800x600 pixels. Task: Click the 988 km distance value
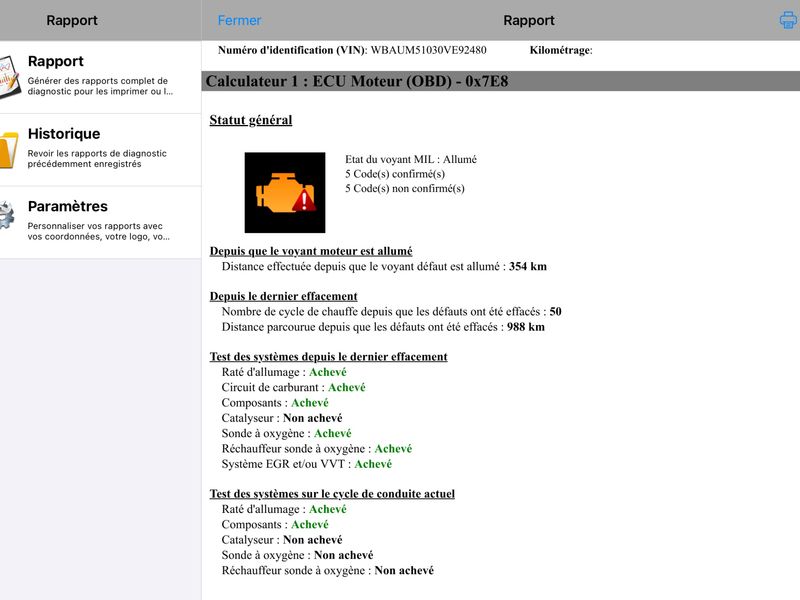point(526,327)
